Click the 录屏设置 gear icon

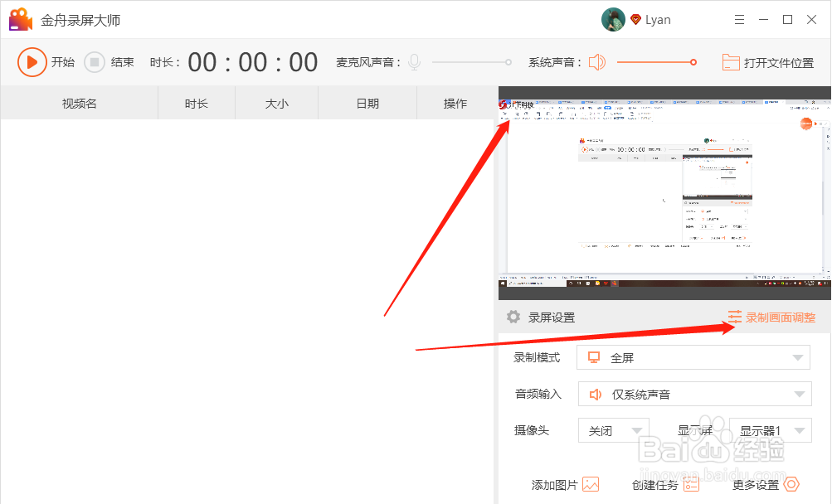[514, 317]
